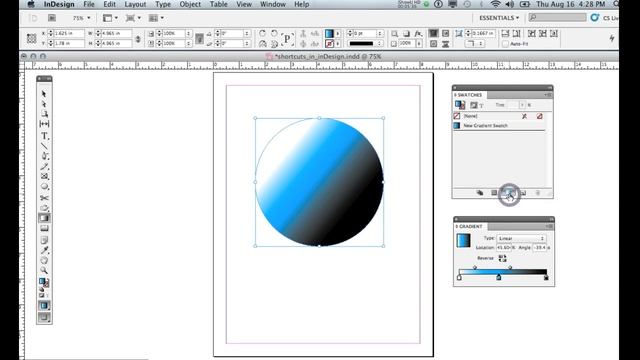Viewport: 640px width, 360px height.
Task: Select the Rectangle Frame tool
Action: (x=44, y=176)
